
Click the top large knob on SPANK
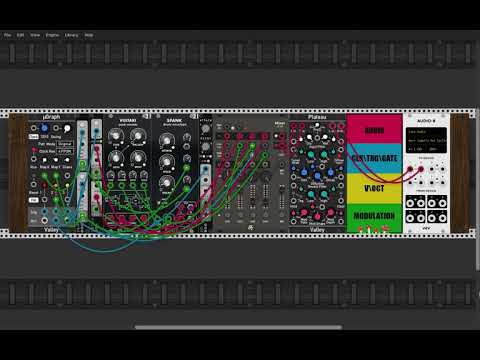(166, 141)
